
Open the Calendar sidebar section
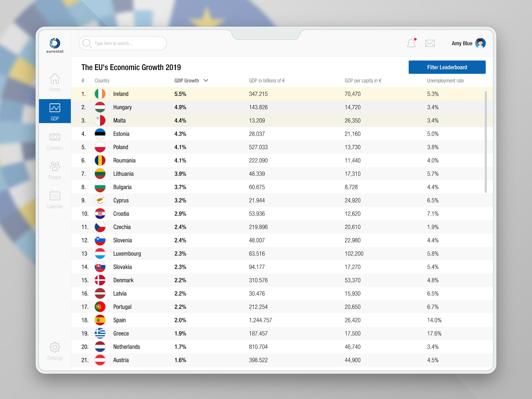point(55,199)
